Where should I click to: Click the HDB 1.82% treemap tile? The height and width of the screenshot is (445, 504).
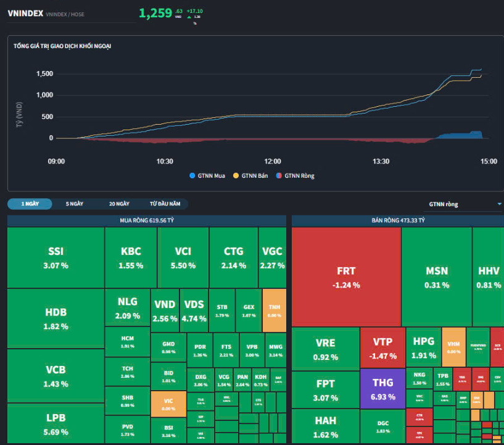click(x=56, y=318)
